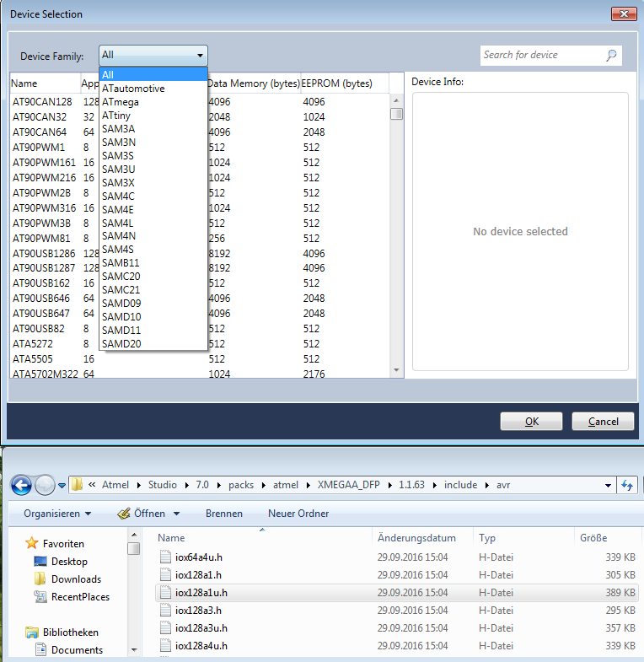
Task: Click the Cancel button
Action: (x=603, y=422)
